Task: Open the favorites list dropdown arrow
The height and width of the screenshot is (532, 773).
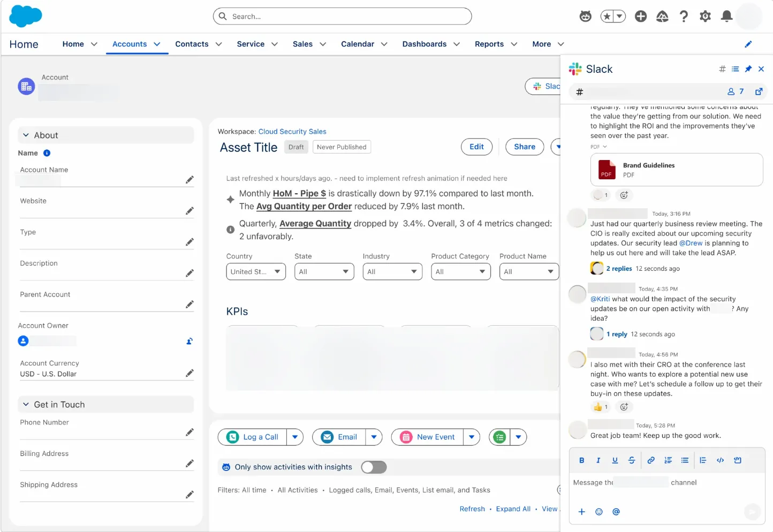Action: point(619,17)
